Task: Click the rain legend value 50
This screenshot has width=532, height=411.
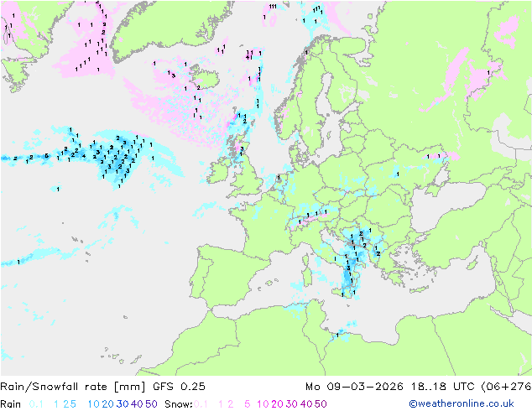Action: tap(151, 404)
